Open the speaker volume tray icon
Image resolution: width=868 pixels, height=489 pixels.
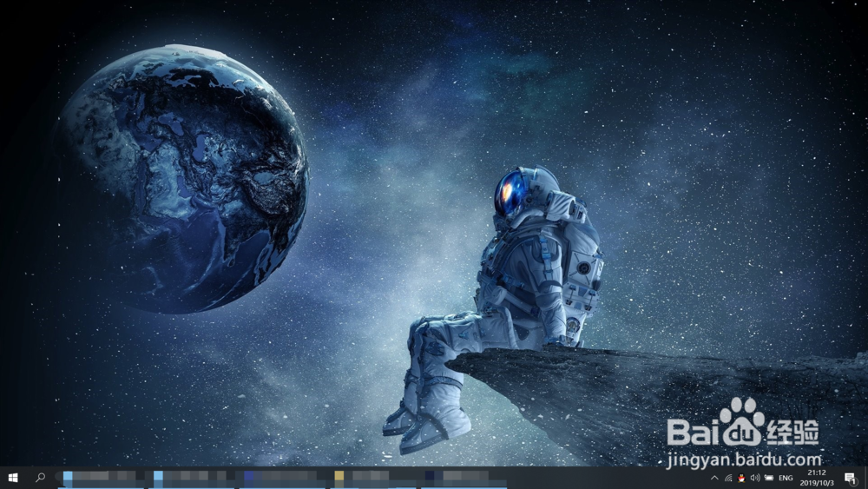(x=754, y=478)
